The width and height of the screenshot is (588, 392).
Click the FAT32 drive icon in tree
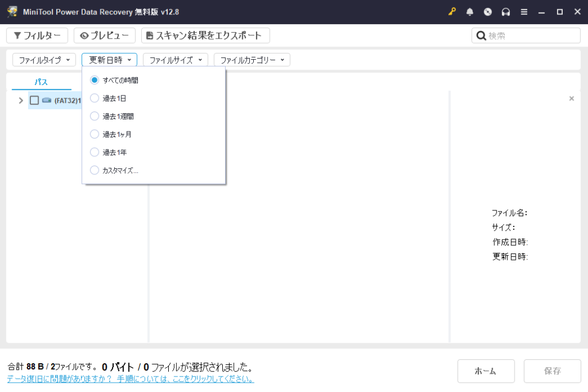(x=47, y=101)
